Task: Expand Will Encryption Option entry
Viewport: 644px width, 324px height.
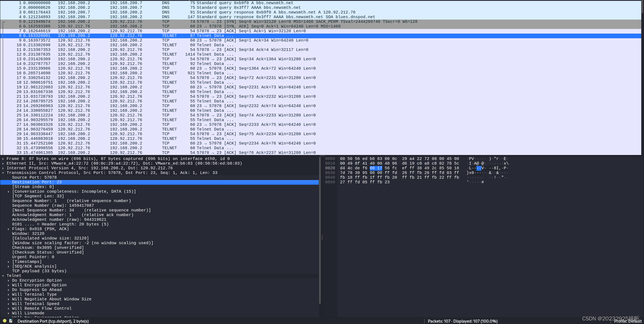Action: (x=9, y=285)
